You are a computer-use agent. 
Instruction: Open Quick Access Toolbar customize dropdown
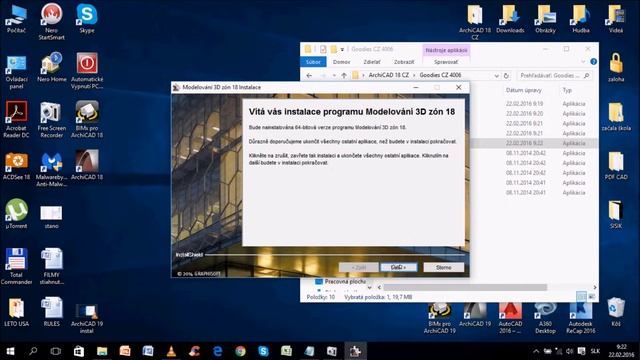pos(342,49)
